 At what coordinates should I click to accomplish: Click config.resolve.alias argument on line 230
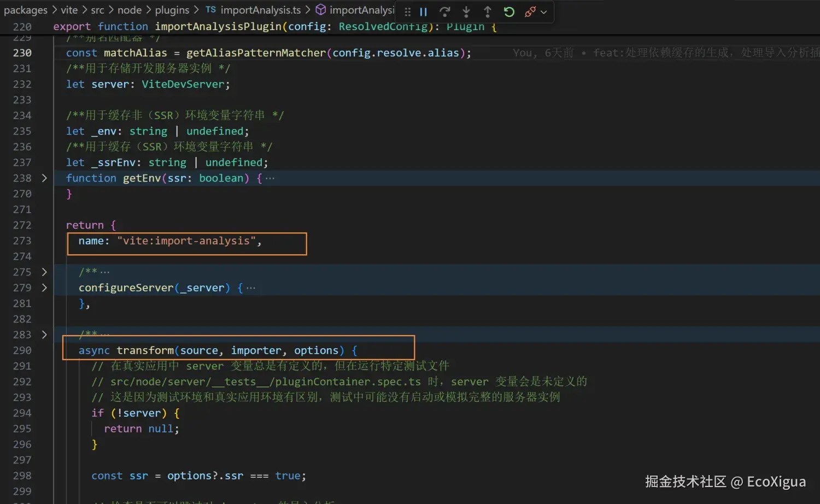coord(396,52)
